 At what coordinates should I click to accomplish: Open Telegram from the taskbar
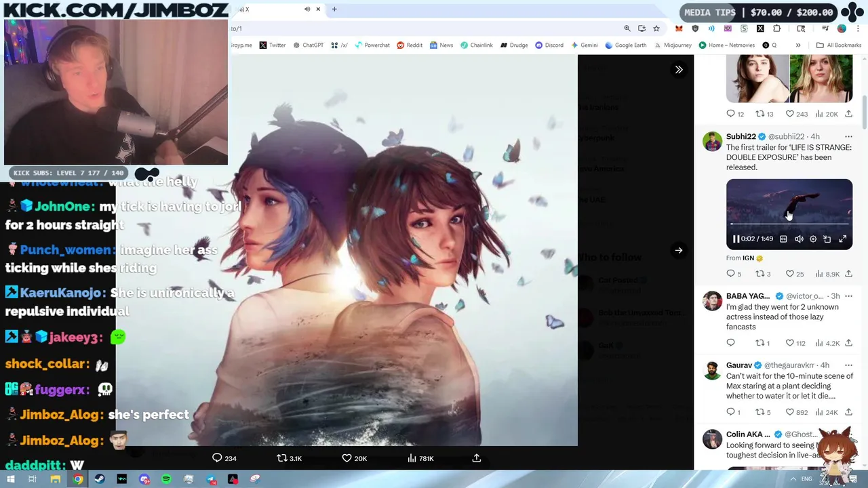[x=211, y=479]
